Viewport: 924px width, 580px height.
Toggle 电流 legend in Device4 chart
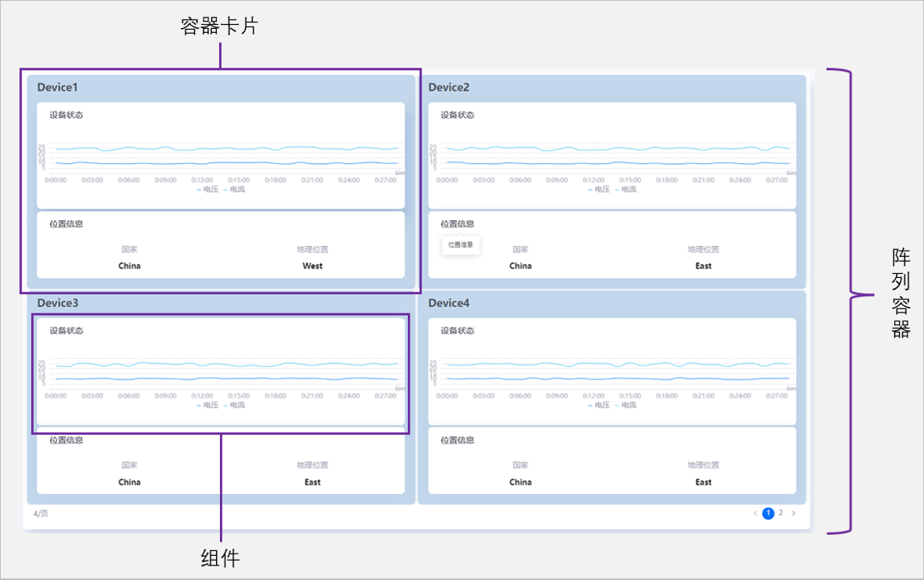point(625,405)
